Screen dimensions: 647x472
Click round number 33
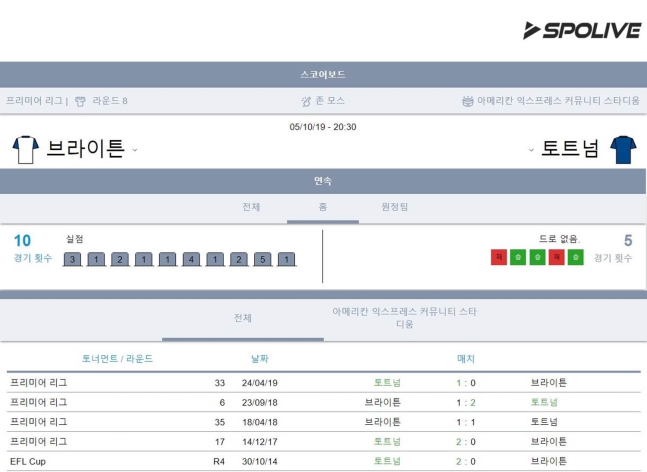(220, 383)
